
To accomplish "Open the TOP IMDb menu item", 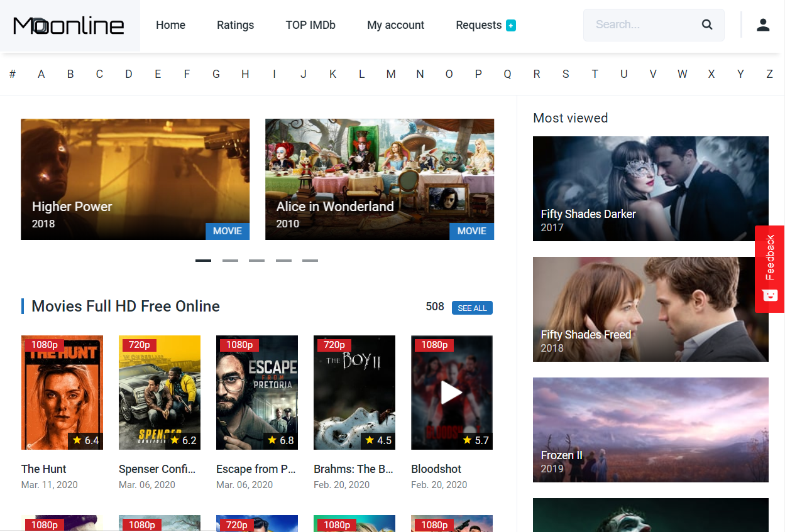I will [310, 25].
